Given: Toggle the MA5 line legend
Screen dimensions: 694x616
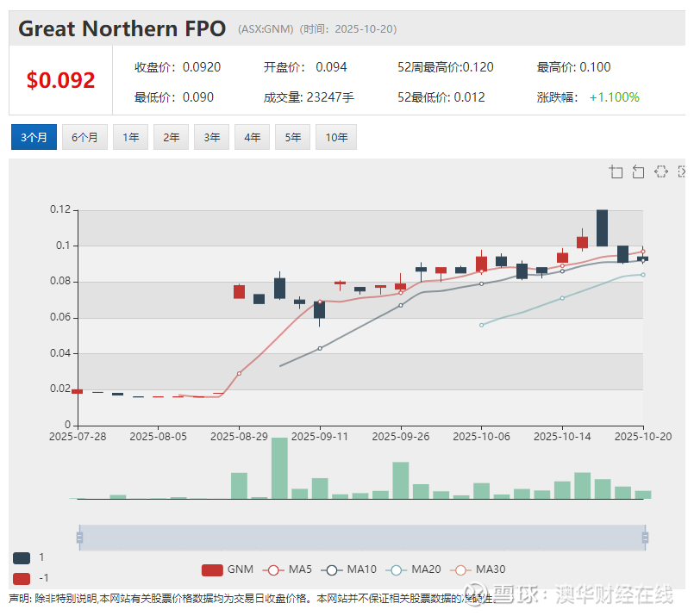Looking at the screenshot, I should tap(287, 569).
